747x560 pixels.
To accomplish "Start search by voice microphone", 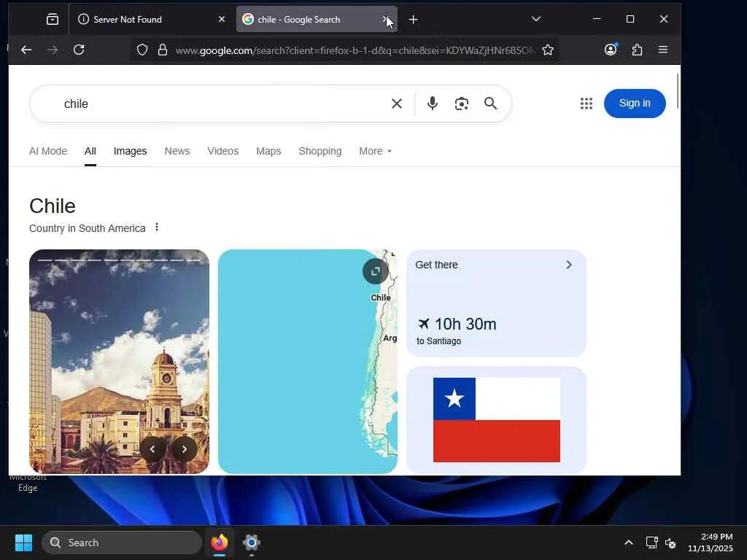I will coord(432,104).
